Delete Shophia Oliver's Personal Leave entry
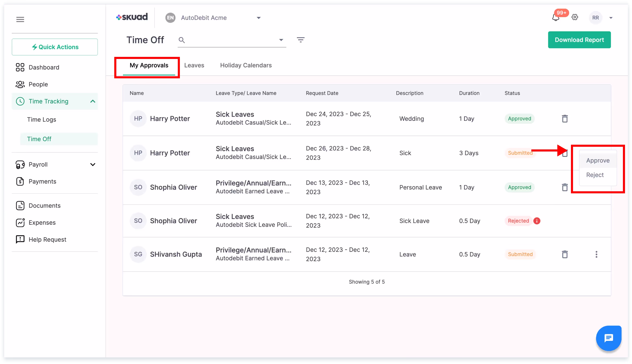The height and width of the screenshot is (364, 632). tap(565, 187)
